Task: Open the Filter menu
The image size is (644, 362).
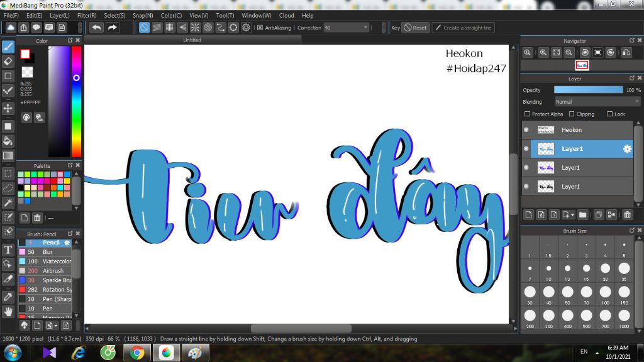Action: [87, 16]
